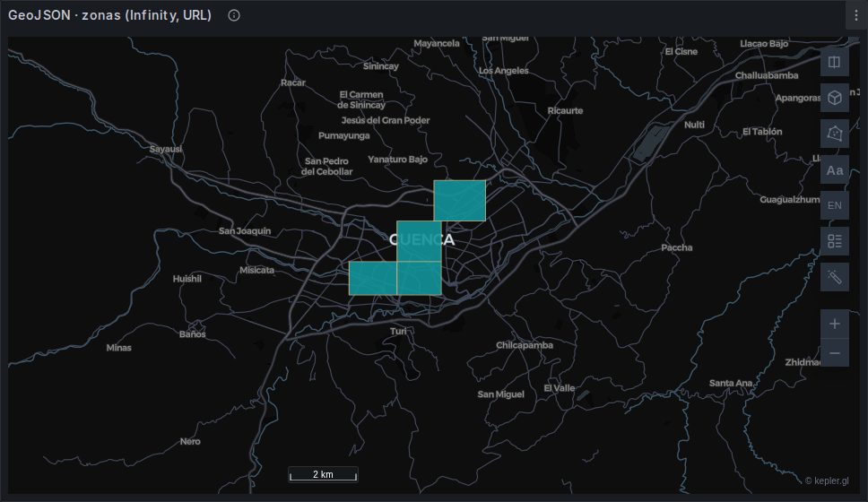Toggle 3D map perspective
The width and height of the screenshot is (868, 502).
[x=834, y=98]
